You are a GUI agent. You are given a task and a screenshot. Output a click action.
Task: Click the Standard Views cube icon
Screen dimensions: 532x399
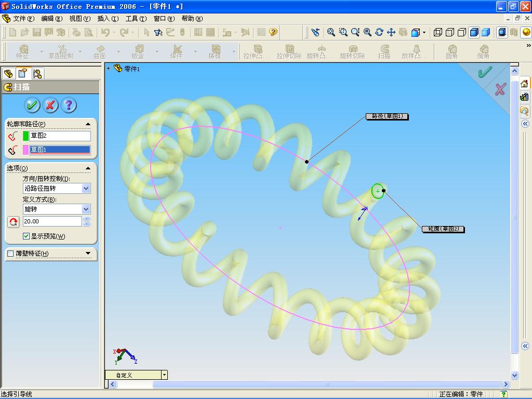click(415, 32)
